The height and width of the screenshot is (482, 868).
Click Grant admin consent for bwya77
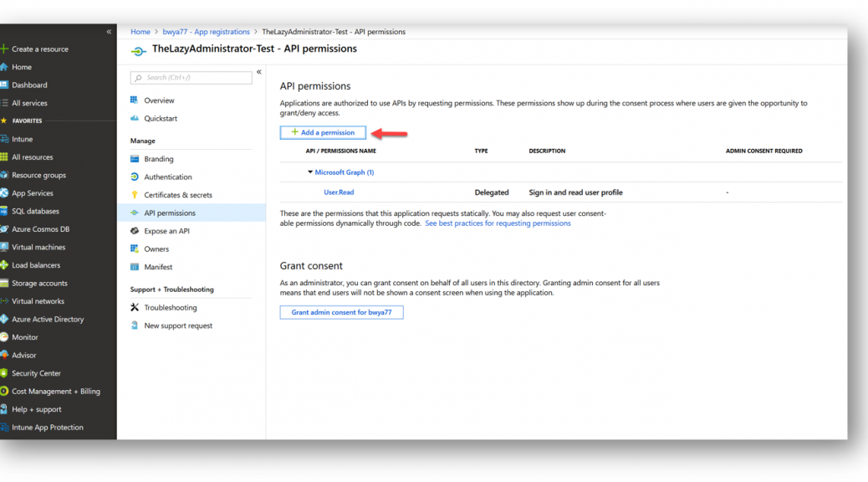point(341,312)
